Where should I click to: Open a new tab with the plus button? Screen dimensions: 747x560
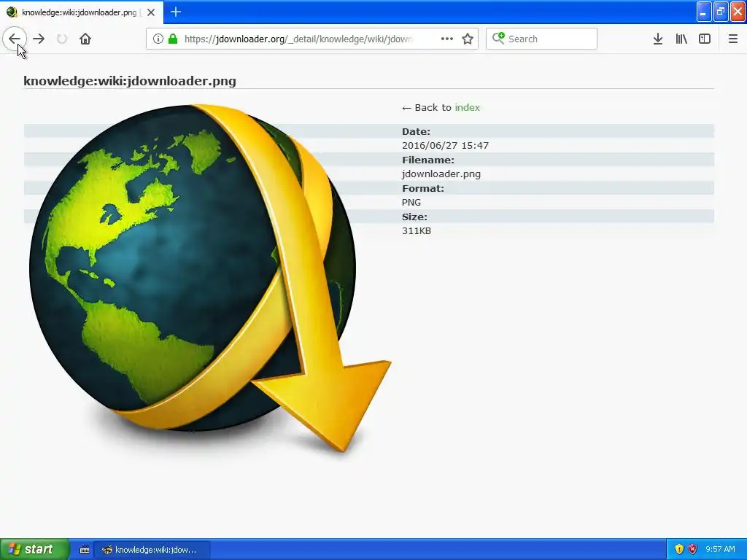[176, 12]
